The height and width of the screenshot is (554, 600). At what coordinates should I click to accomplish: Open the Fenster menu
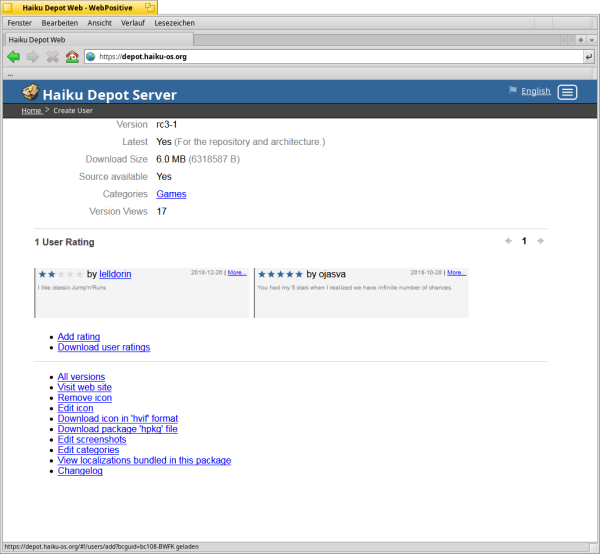tap(20, 22)
